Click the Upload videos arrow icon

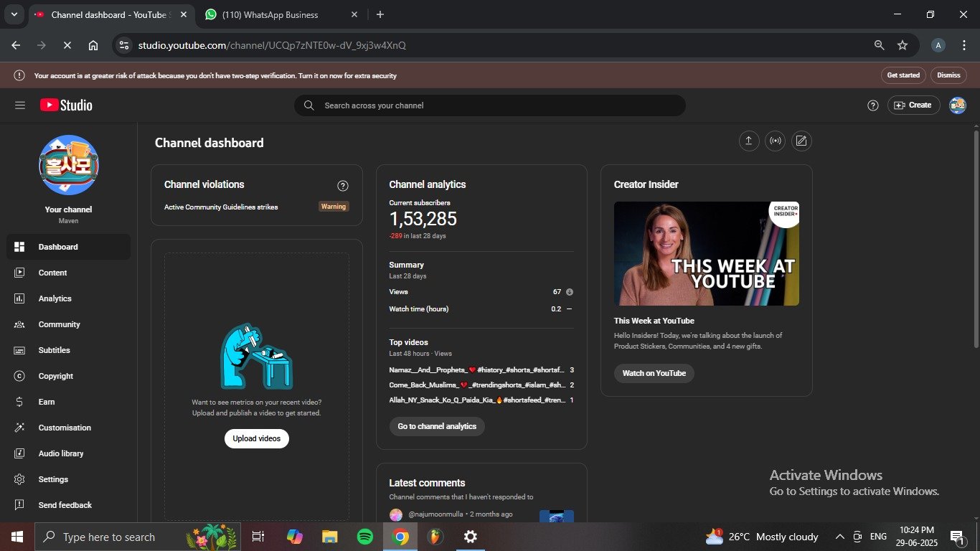point(748,141)
